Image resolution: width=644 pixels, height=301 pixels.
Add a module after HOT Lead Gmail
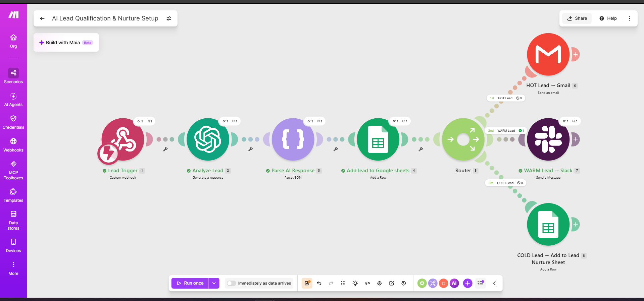point(575,54)
